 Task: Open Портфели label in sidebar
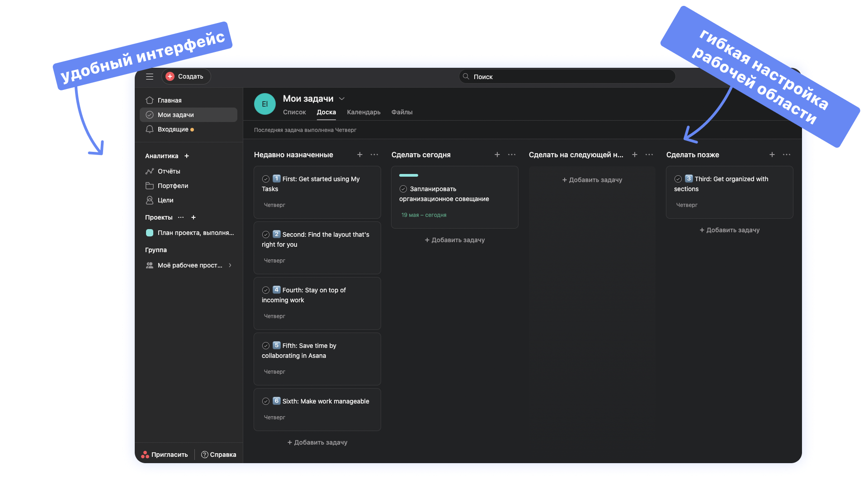(x=173, y=186)
